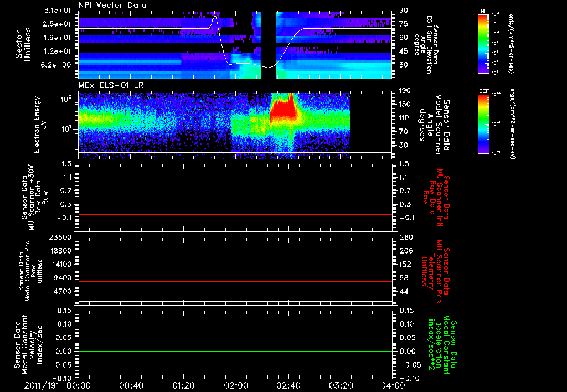Image resolution: width=567 pixels, height=392 pixels.
Task: Click the '04:00' time tick label
Action: click(x=393, y=385)
